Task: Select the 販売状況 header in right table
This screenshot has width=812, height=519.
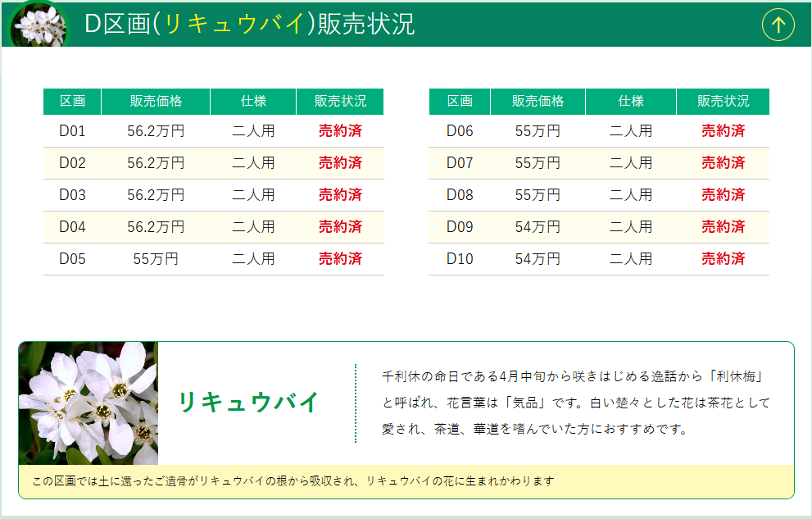Action: 723,102
